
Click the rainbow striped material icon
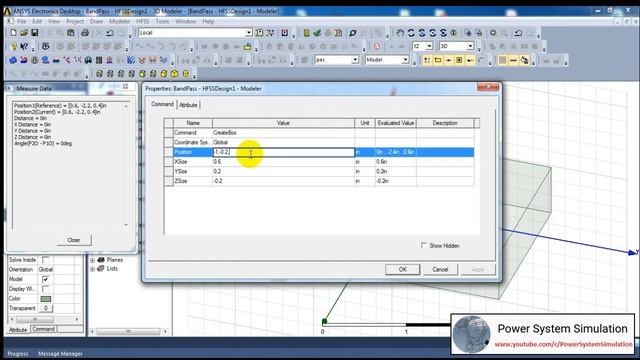pos(56,60)
